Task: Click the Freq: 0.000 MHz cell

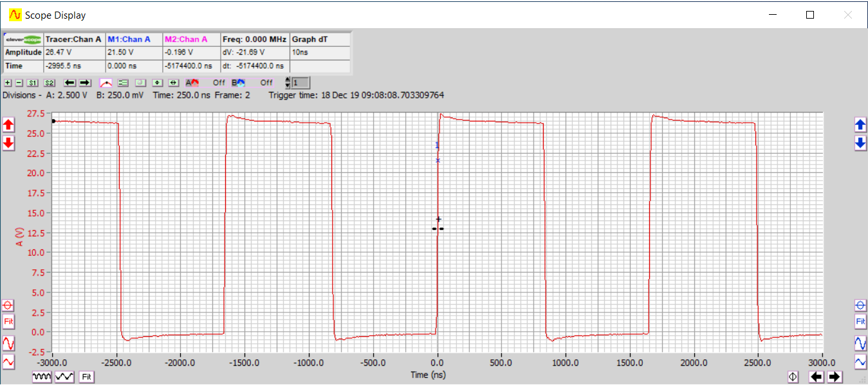Action: 255,39
